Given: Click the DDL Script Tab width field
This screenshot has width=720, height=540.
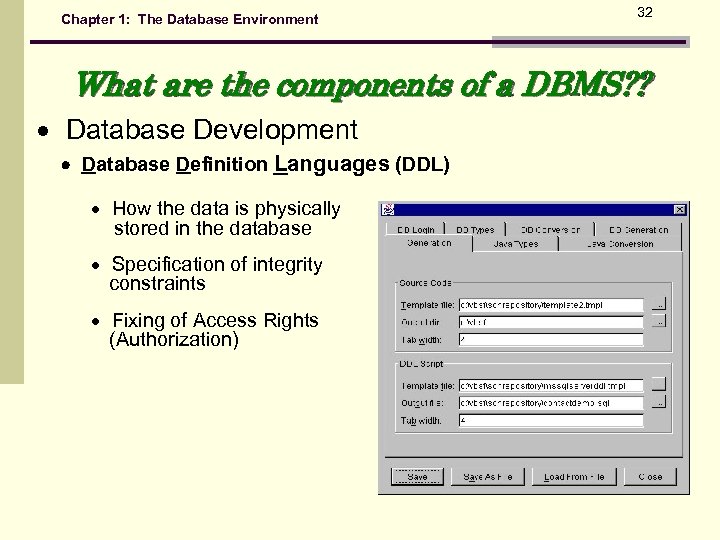Looking at the screenshot, I should (551, 420).
